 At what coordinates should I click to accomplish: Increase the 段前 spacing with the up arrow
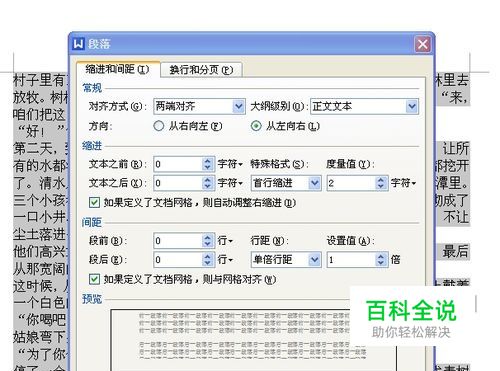point(208,237)
